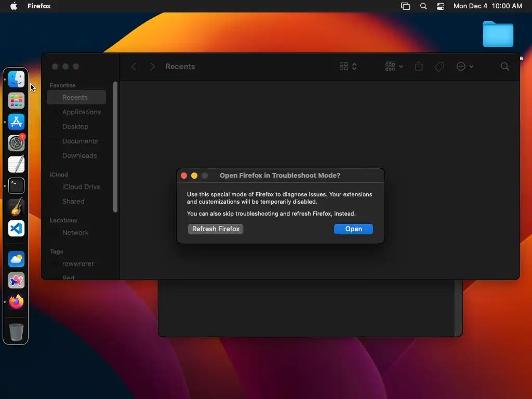Click the Finder window title Recents
The height and width of the screenshot is (399, 532).
(x=180, y=66)
